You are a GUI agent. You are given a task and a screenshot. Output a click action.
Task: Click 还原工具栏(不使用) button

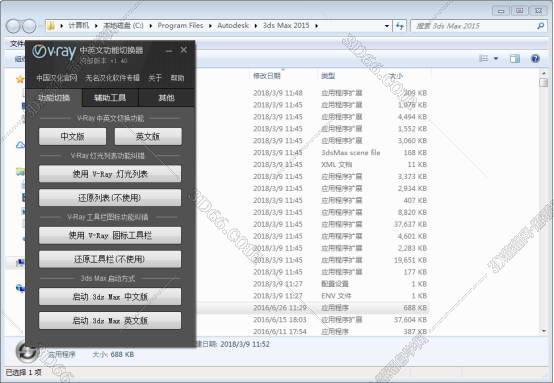pos(110,259)
